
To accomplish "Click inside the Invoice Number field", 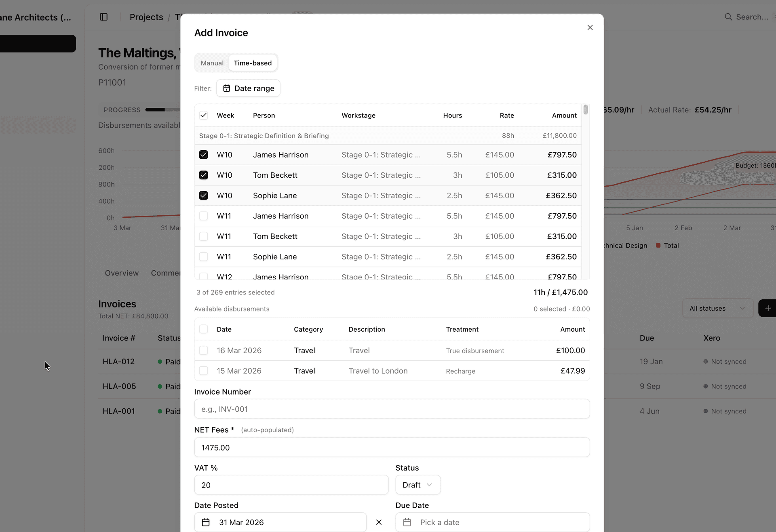I will click(x=392, y=409).
